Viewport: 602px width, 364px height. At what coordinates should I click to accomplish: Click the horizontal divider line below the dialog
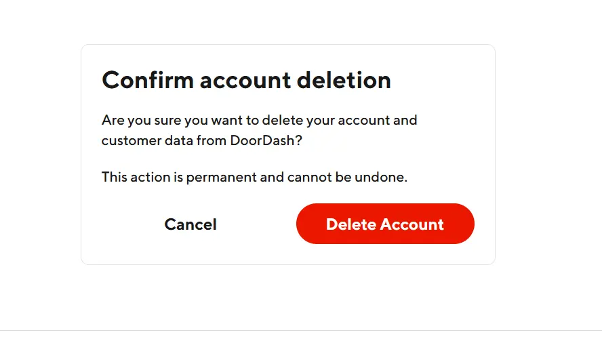pyautogui.click(x=301, y=330)
